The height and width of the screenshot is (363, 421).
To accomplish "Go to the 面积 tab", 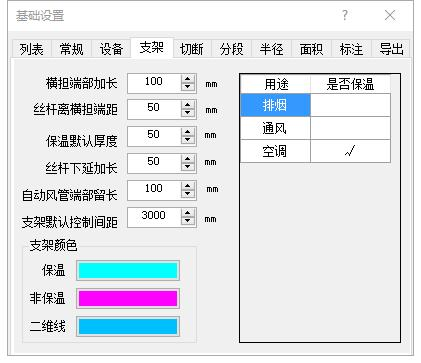I will [311, 49].
